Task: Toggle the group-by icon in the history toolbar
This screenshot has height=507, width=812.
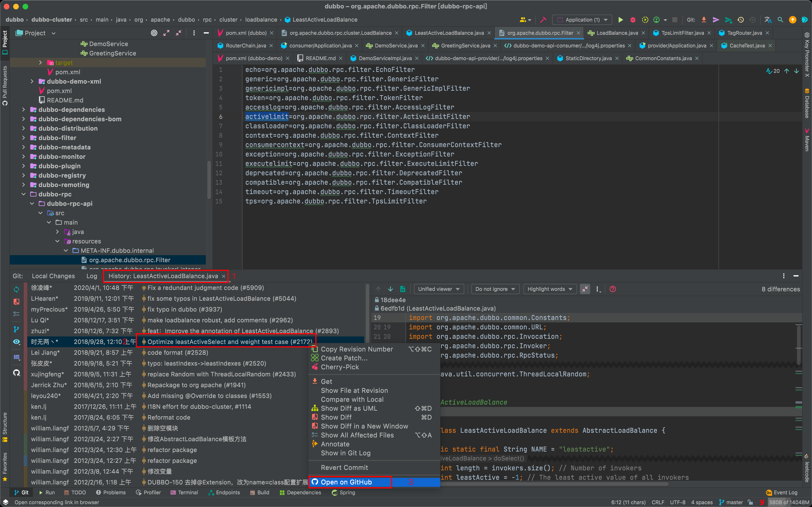Action: click(x=16, y=357)
